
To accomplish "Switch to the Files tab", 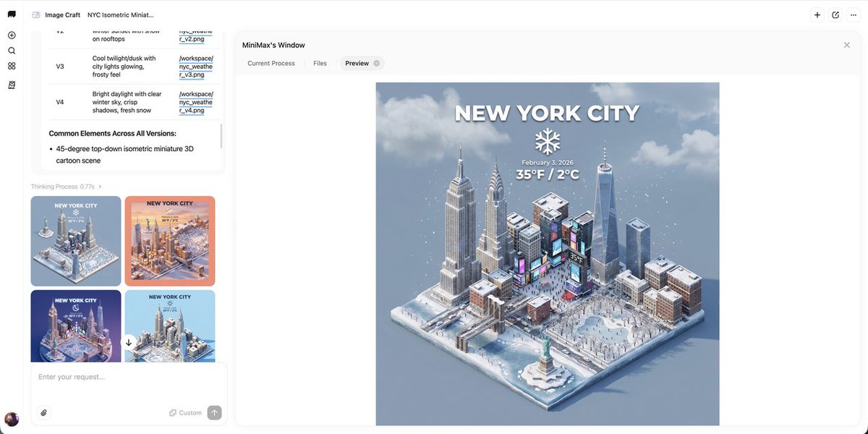I will click(x=320, y=64).
